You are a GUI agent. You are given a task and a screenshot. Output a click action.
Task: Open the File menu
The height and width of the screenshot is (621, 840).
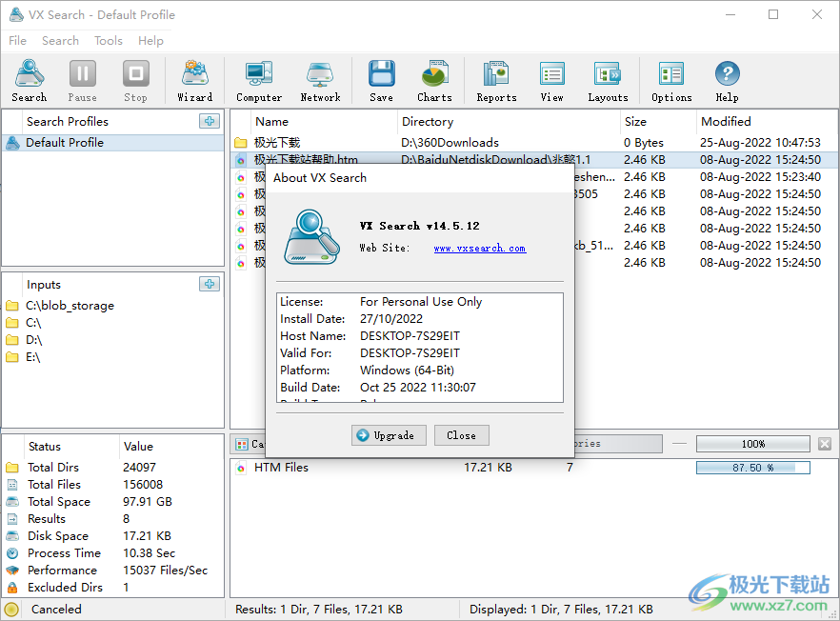17,41
